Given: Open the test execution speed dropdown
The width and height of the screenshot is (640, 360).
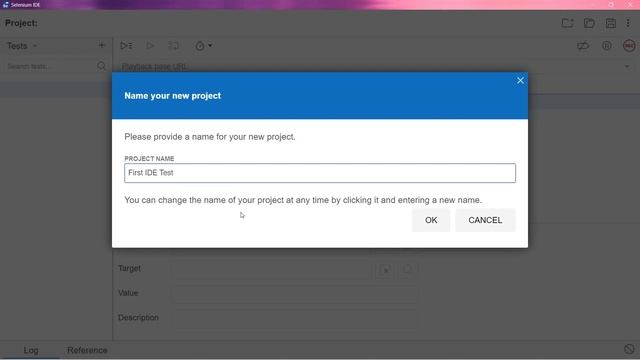Looking at the screenshot, I should tap(203, 46).
